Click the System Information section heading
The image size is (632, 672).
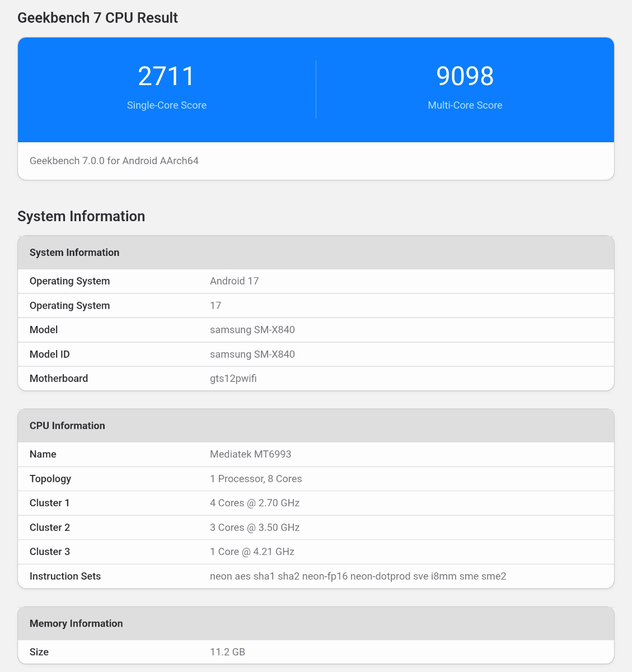[81, 216]
